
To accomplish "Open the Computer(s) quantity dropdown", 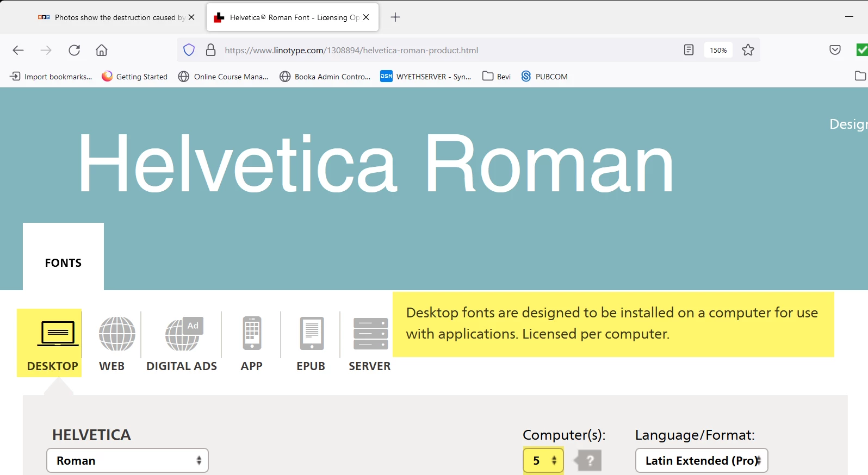I will [543, 460].
